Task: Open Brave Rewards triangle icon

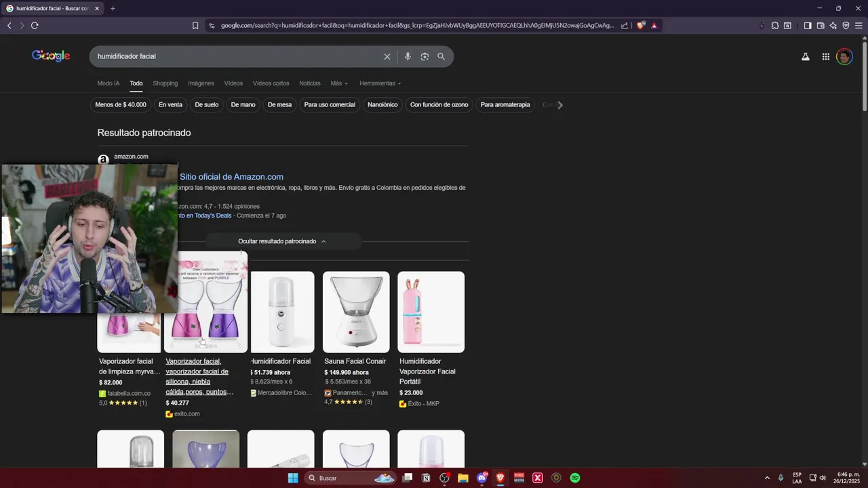Action: pos(654,26)
